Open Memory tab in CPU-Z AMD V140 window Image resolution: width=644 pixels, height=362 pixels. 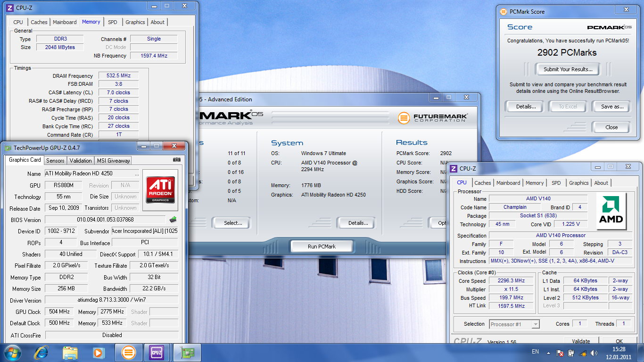pyautogui.click(x=535, y=183)
